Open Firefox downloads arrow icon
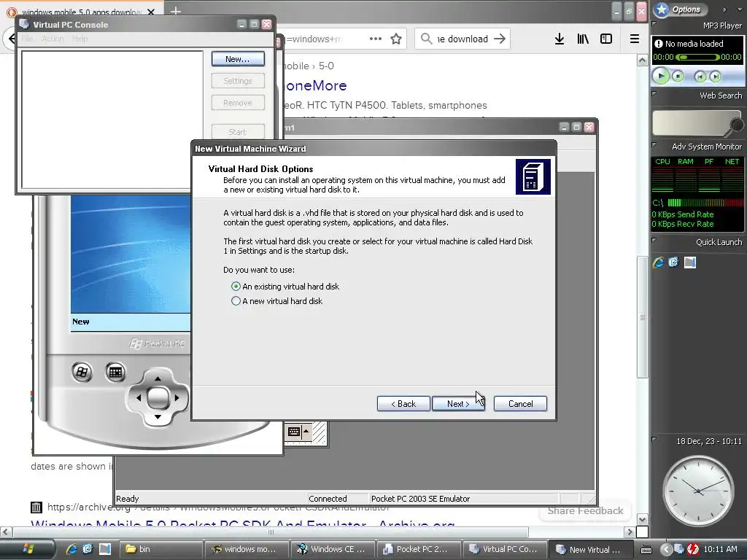The width and height of the screenshot is (747, 560). (560, 39)
